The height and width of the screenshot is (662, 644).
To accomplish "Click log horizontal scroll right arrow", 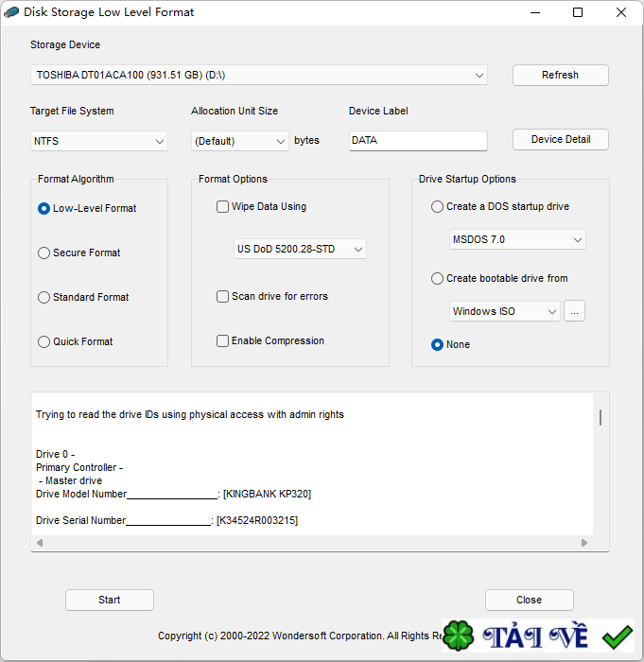I will 584,543.
